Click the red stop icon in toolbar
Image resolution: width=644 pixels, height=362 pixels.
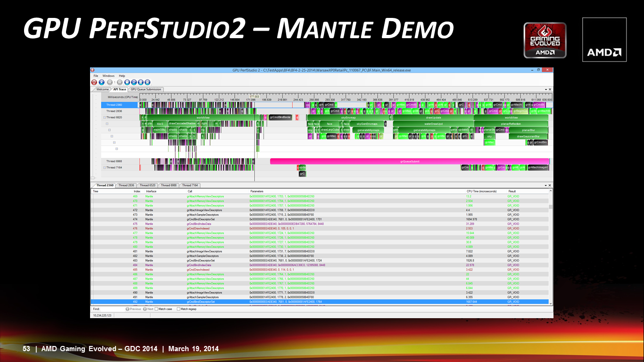[x=94, y=82]
